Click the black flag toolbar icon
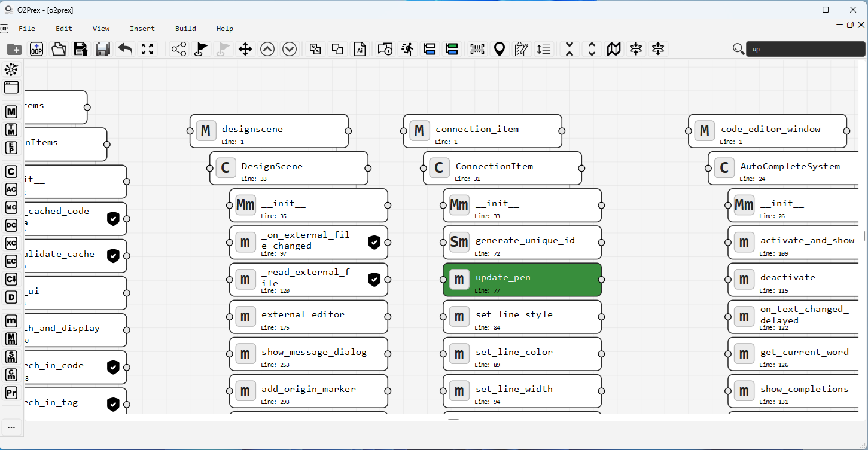 pos(201,49)
